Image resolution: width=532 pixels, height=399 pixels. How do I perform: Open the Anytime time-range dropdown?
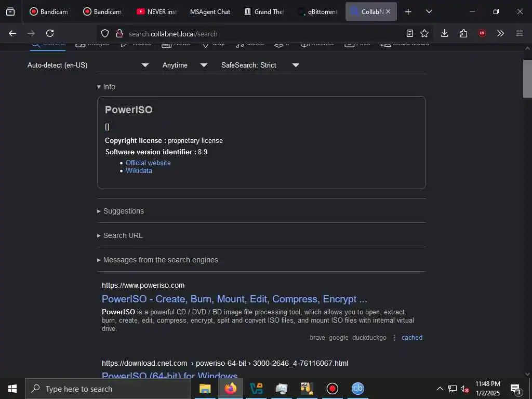[185, 65]
